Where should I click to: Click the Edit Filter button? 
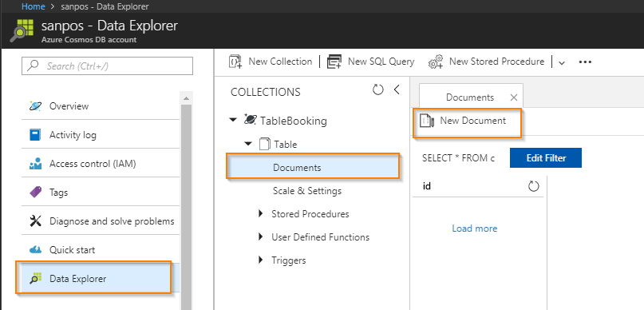(546, 158)
